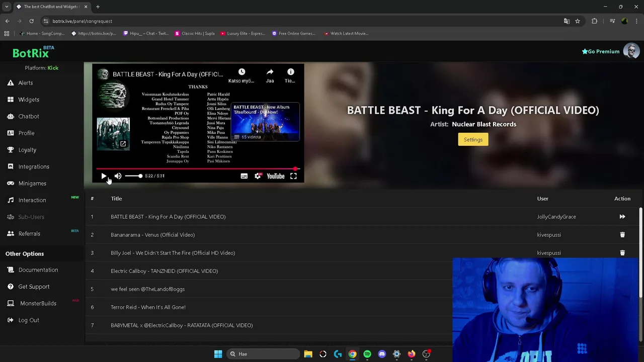Open Steelbound album playlist card

pos(265,122)
